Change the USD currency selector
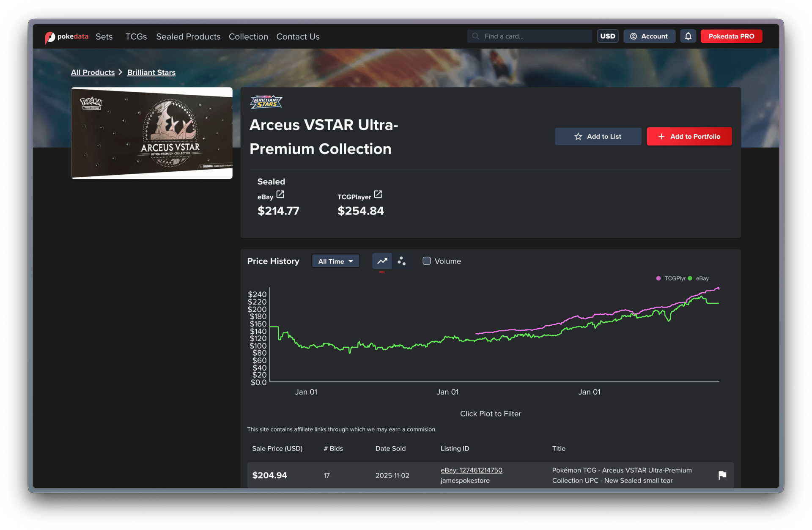The image size is (812, 530). [608, 36]
